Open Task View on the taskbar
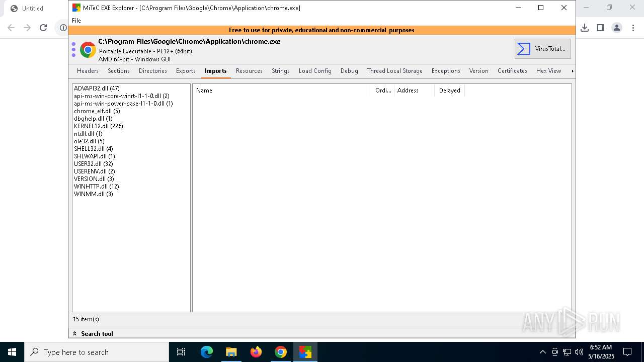644x362 pixels. pyautogui.click(x=181, y=352)
